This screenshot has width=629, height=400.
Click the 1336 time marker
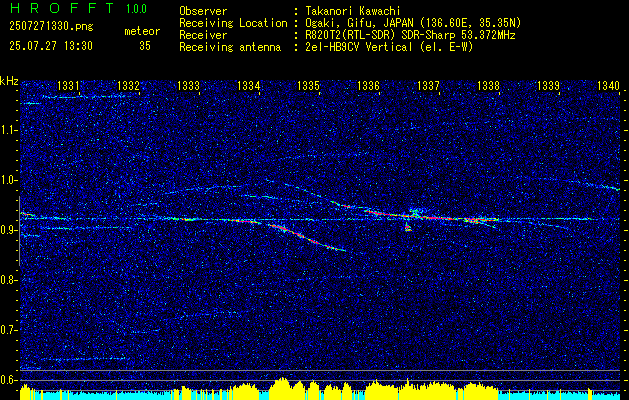click(x=368, y=85)
